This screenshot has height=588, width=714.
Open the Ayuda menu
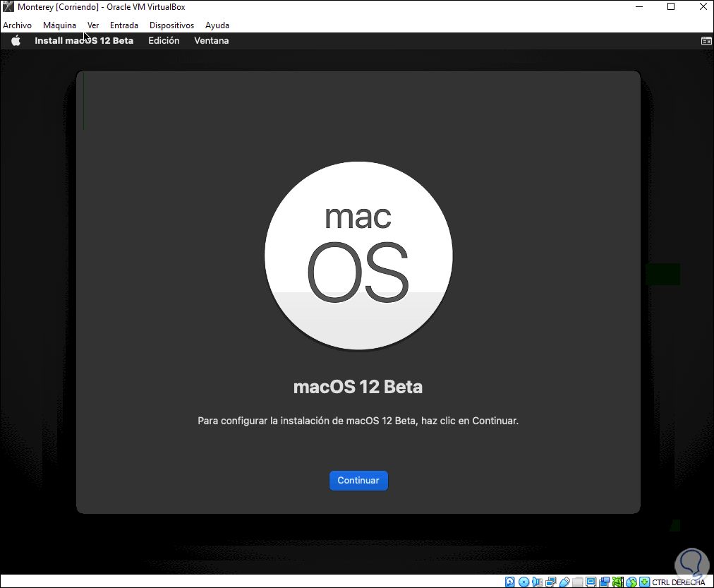(217, 25)
